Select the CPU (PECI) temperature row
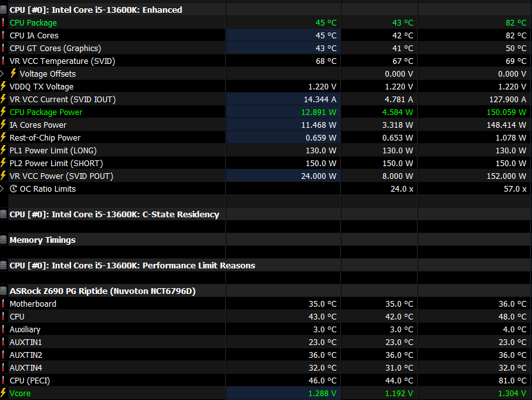Screen dimensions: 532x400 click(266, 380)
